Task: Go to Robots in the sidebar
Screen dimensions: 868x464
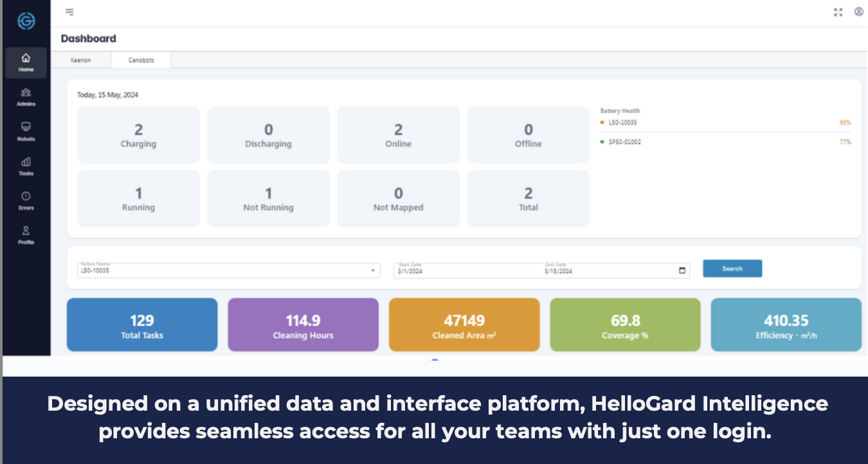Action: click(26, 132)
